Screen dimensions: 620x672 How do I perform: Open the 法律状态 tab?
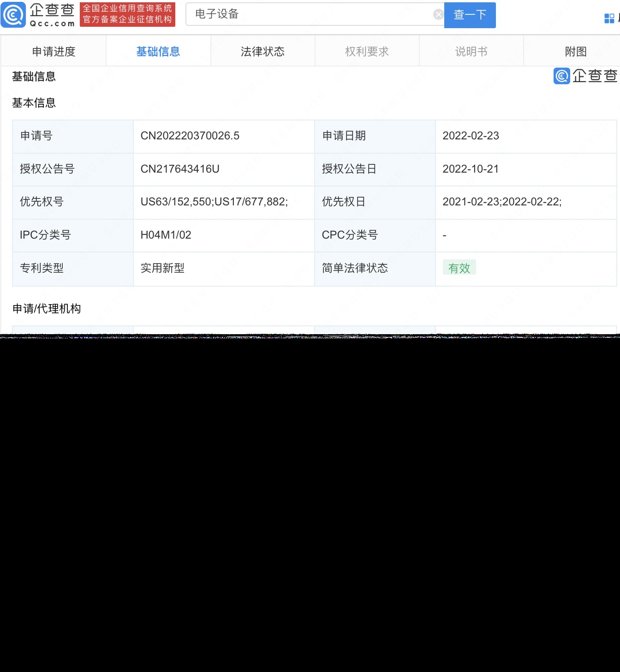(x=262, y=51)
